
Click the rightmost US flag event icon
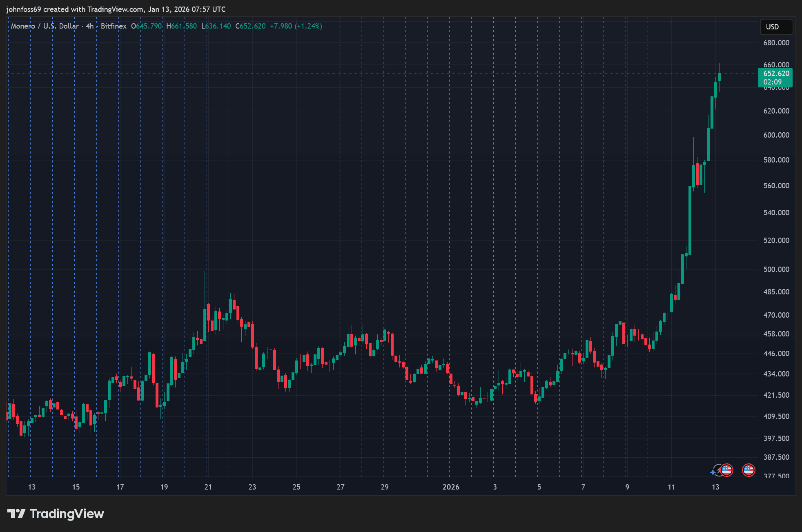point(748,470)
